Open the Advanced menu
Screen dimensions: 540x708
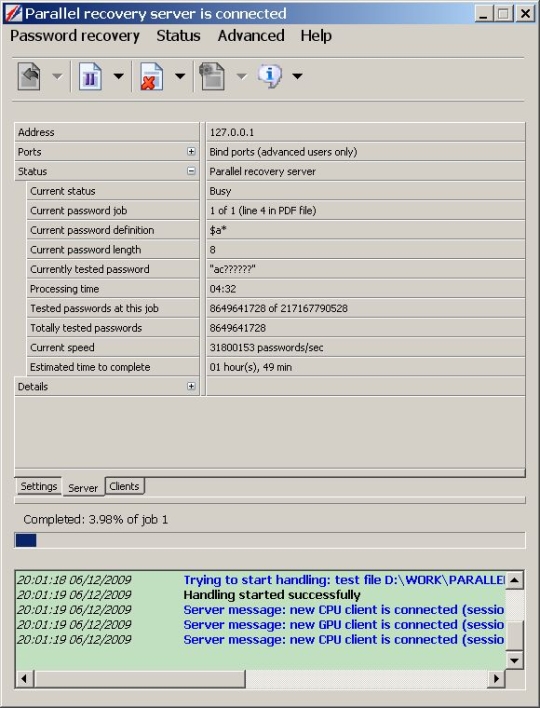coord(251,36)
